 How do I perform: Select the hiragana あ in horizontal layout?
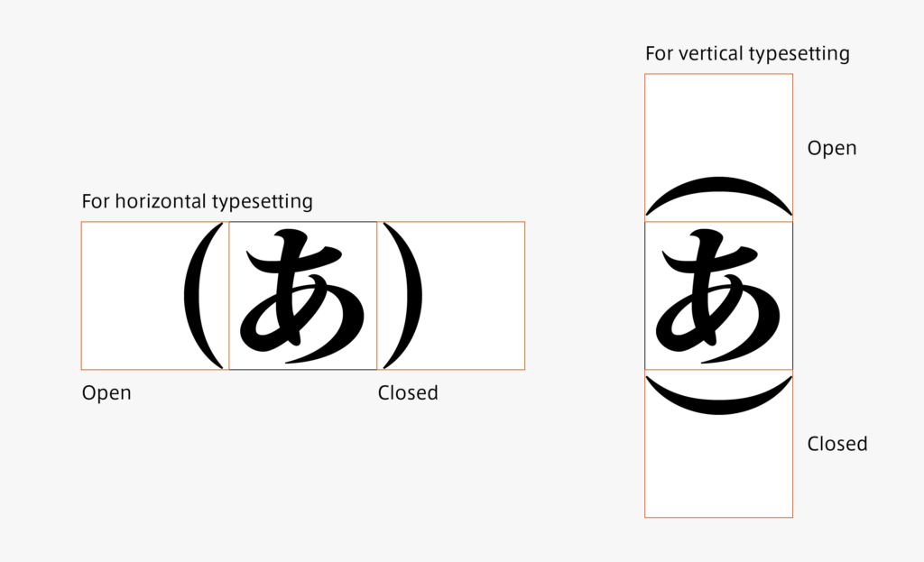pyautogui.click(x=302, y=296)
